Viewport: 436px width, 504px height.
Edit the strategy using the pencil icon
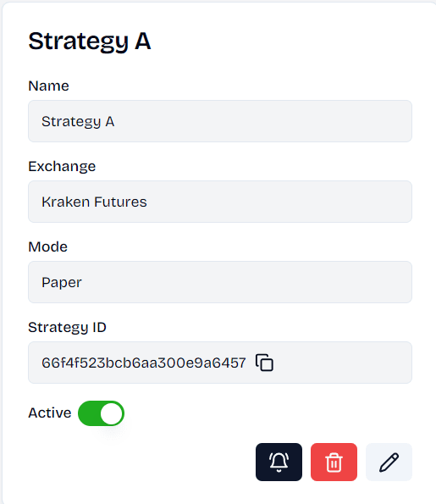[x=389, y=462]
